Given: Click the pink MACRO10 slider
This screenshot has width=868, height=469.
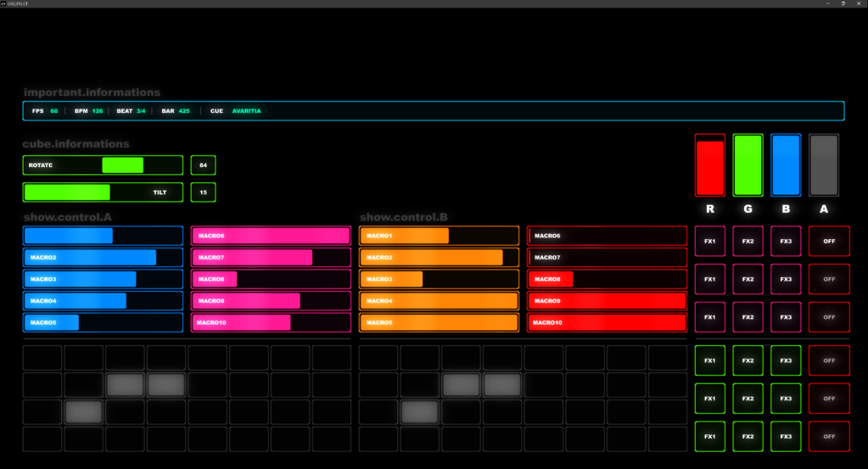Looking at the screenshot, I should coord(271,322).
